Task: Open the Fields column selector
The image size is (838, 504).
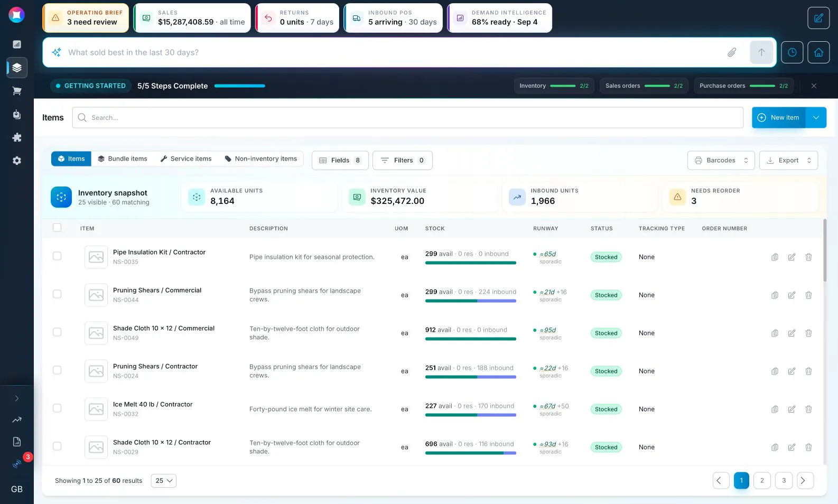Action: 340,161
